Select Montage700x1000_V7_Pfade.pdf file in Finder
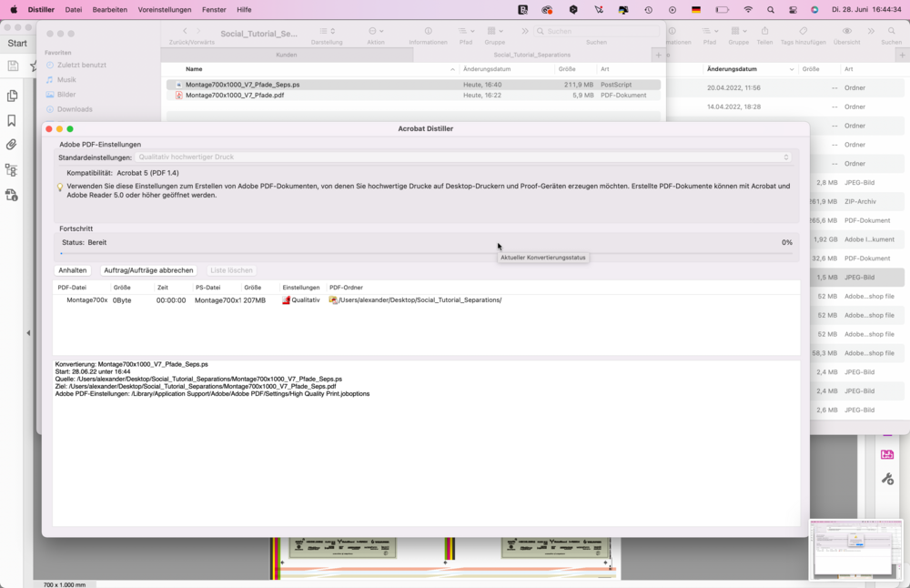 coord(235,96)
